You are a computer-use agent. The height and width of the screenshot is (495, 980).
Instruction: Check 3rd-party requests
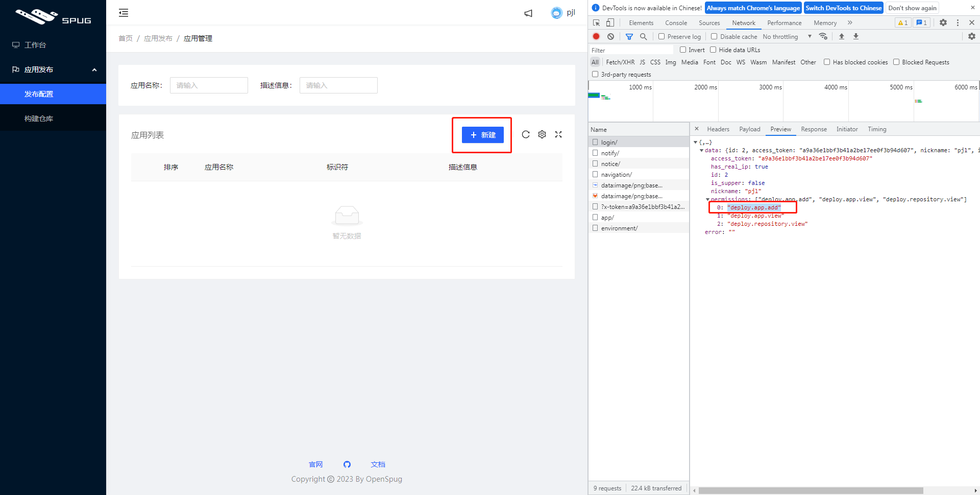pos(595,74)
